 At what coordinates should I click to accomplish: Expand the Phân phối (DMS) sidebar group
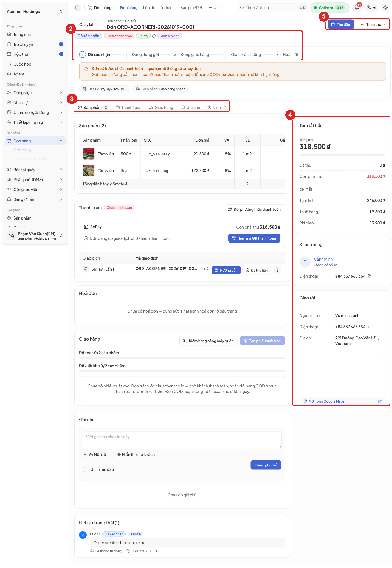pyautogui.click(x=35, y=180)
